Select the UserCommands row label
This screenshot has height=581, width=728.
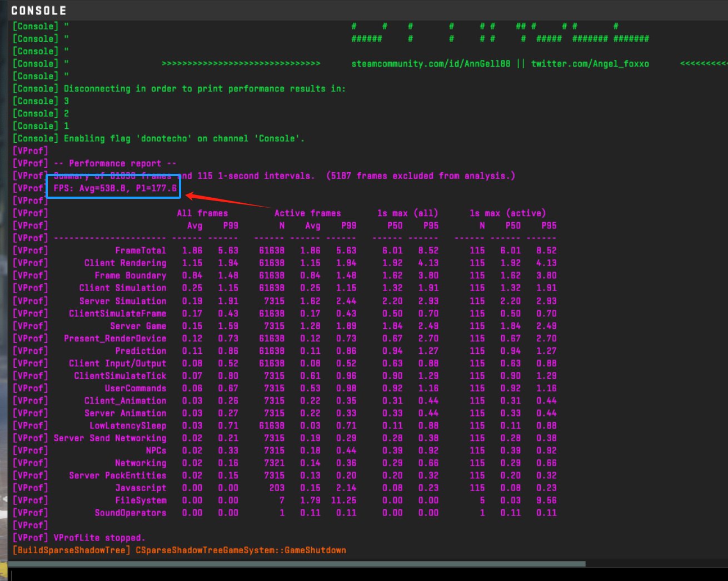tap(136, 388)
